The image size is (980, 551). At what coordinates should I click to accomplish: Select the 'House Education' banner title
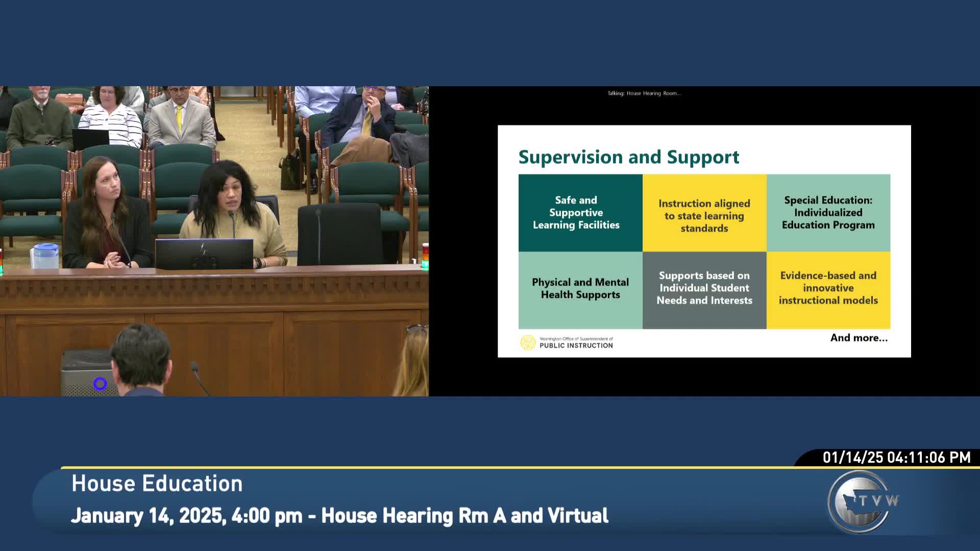tap(157, 483)
